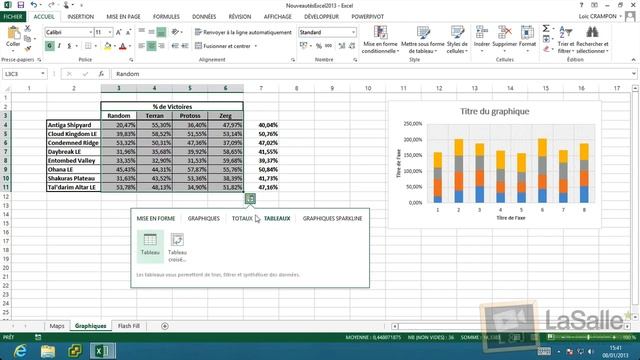This screenshot has height=360, width=640.
Task: Click the AutoSum sigma icon
Action: point(546,29)
